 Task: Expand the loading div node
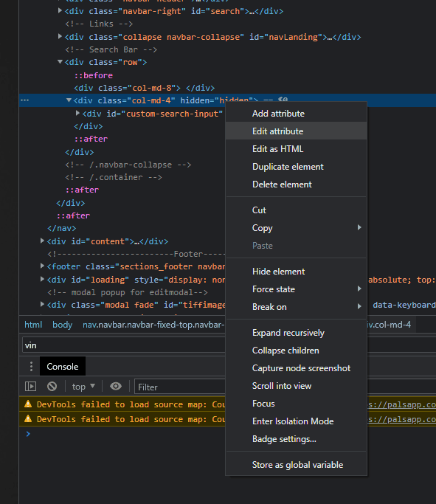[42, 279]
